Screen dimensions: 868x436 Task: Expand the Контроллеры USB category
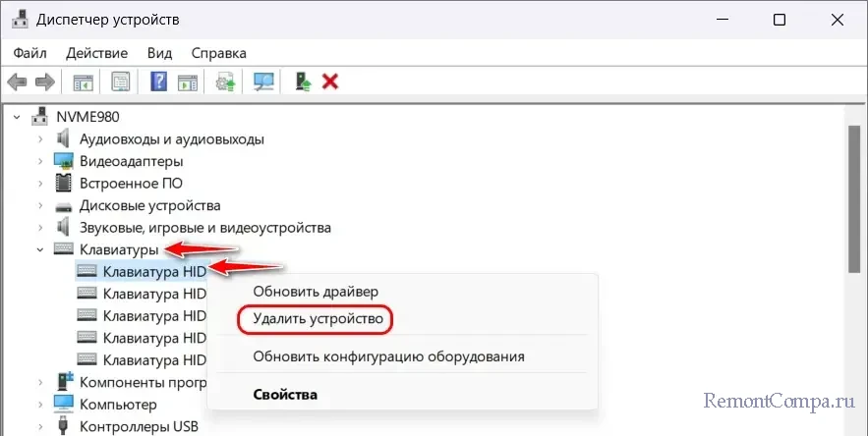(x=40, y=426)
